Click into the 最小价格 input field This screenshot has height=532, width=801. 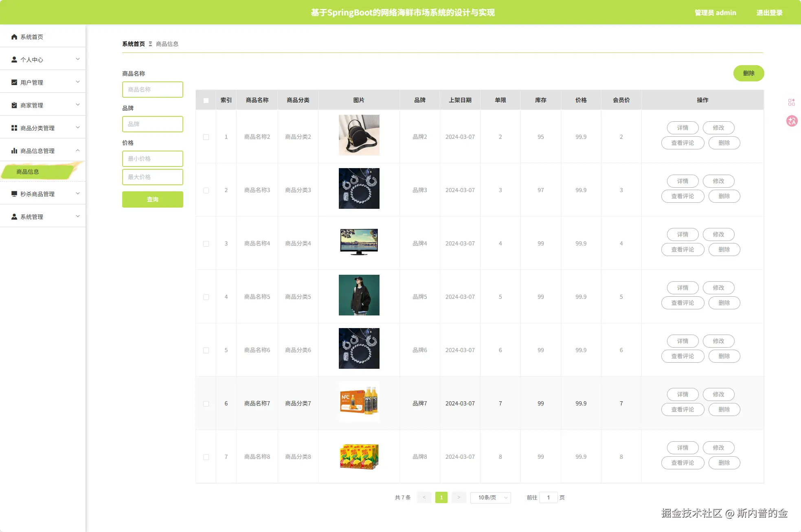click(x=153, y=159)
